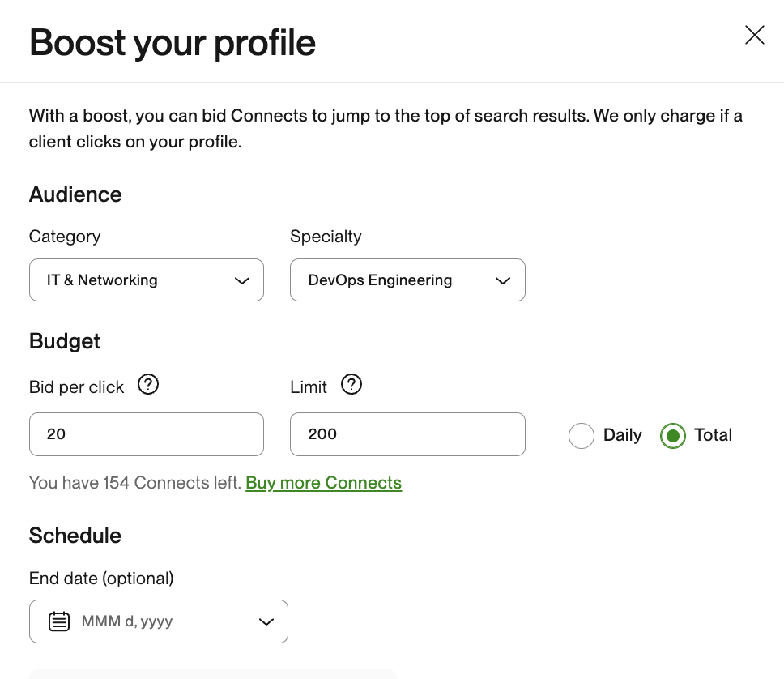The image size is (784, 679).
Task: Click the "Total" radio label text
Action: [713, 435]
